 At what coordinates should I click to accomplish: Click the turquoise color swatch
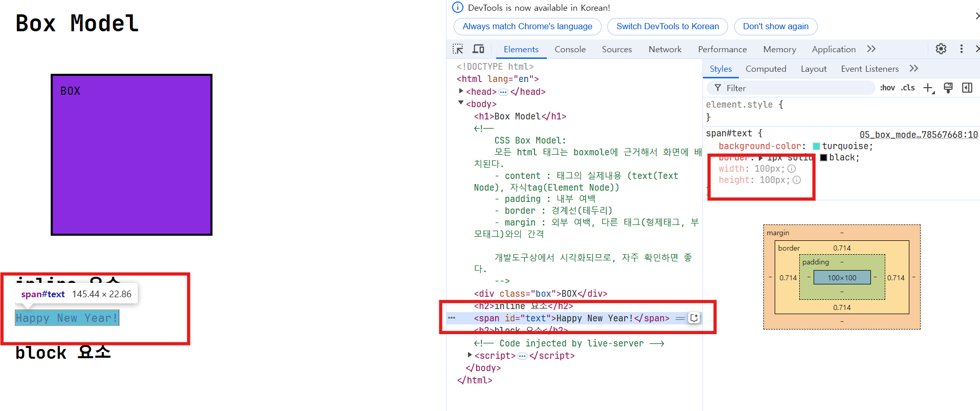pyautogui.click(x=816, y=147)
